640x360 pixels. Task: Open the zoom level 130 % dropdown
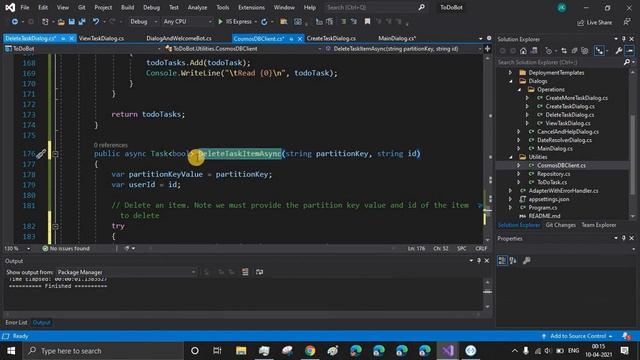pos(17,248)
